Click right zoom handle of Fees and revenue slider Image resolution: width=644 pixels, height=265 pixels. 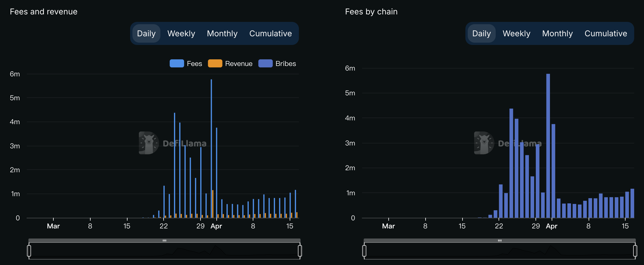click(300, 251)
